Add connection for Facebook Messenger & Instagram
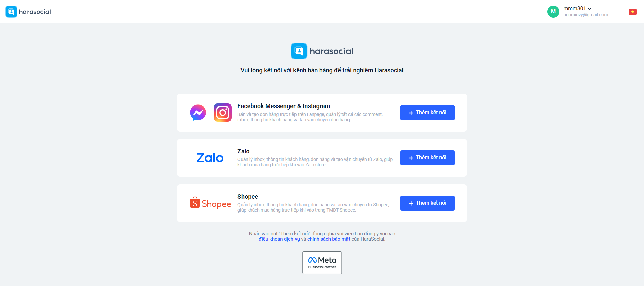Image resolution: width=644 pixels, height=286 pixels. point(427,113)
